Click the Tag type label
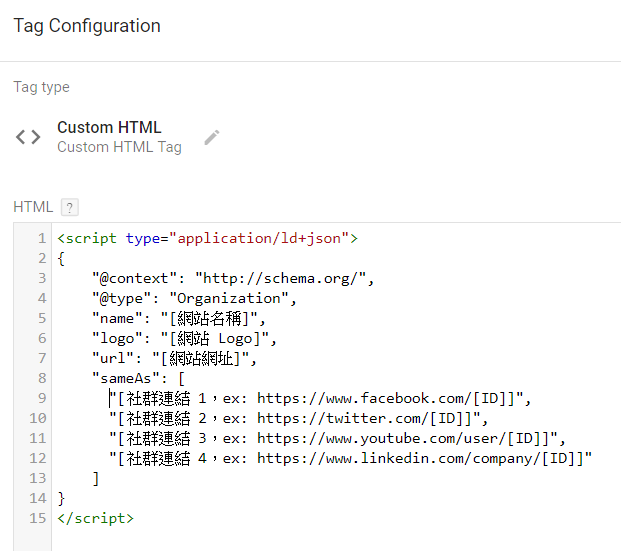The height and width of the screenshot is (551, 621). click(x=41, y=87)
